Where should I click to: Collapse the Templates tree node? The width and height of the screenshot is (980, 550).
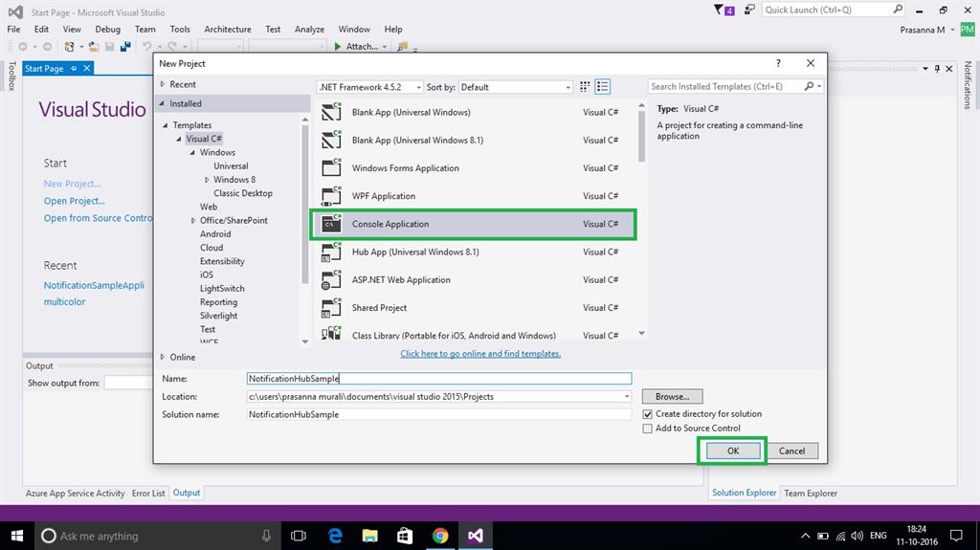(166, 125)
